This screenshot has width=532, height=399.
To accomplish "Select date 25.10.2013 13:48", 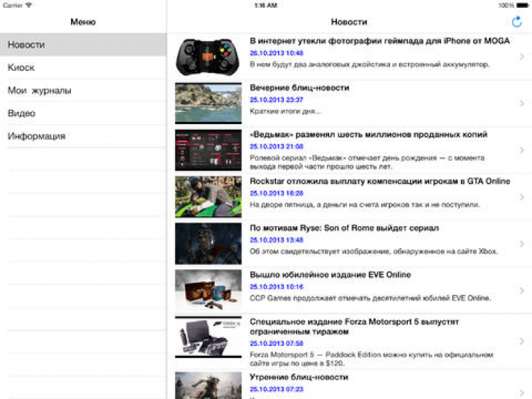I will (277, 240).
